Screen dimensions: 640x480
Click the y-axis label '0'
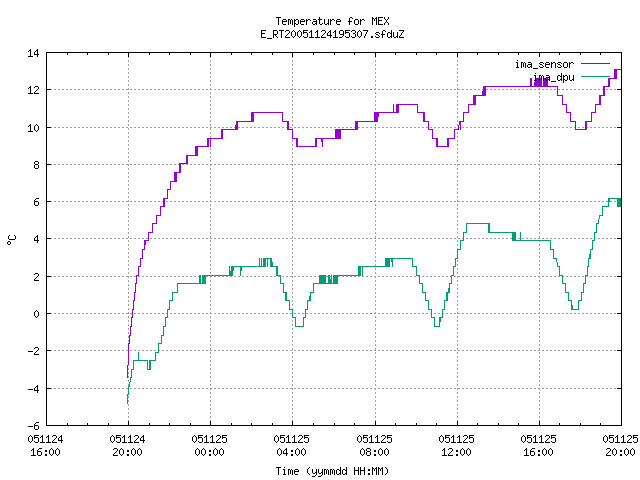(x=36, y=314)
